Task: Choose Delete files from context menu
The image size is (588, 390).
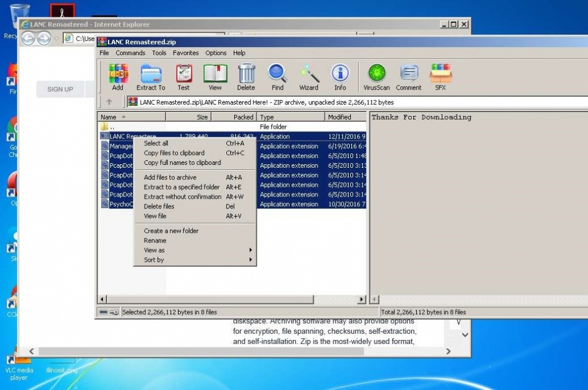Action: click(195, 207)
